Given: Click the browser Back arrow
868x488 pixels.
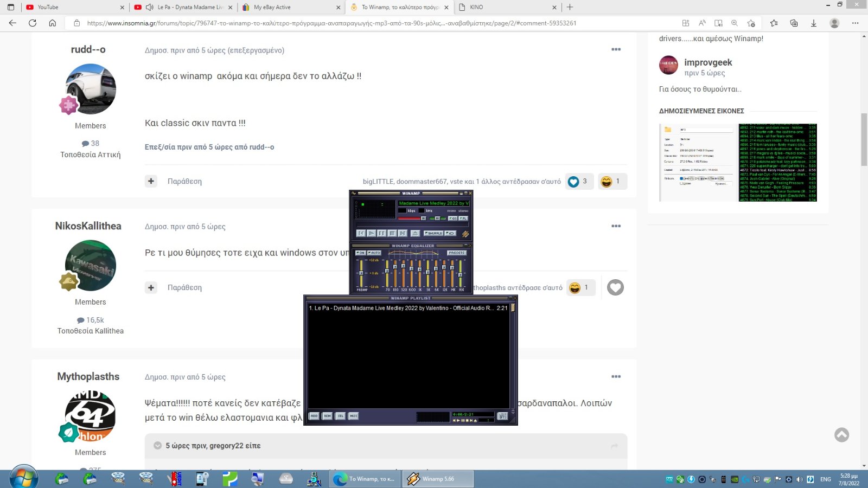Looking at the screenshot, I should [x=12, y=23].
